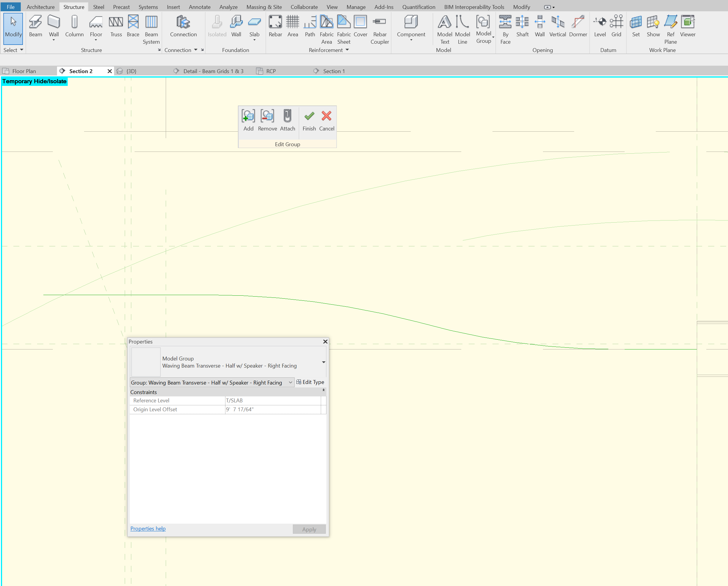
Task: Open the Truss tool
Action: [116, 27]
